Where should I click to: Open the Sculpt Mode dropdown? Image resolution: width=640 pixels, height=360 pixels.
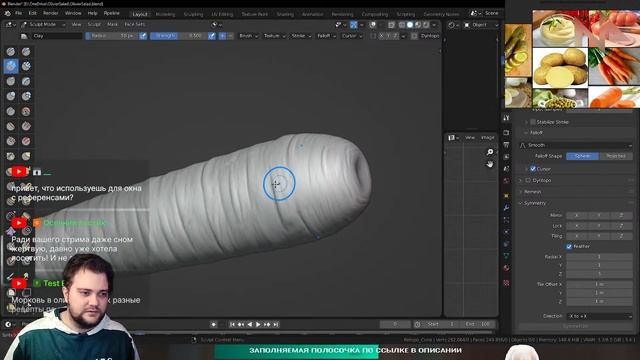tap(43, 24)
